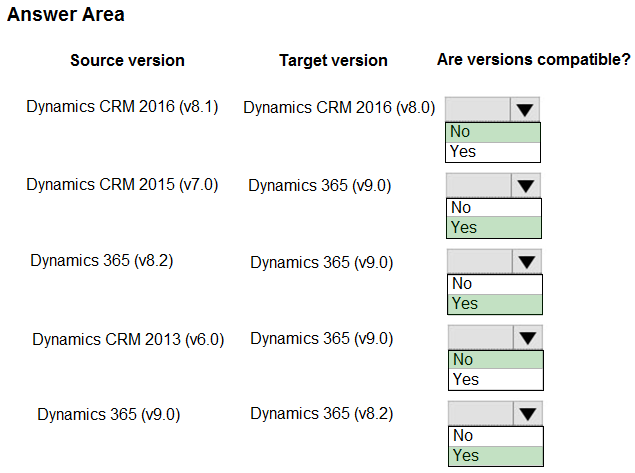The height and width of the screenshot is (473, 635).
Task: Choose Yes for Dynamics 365 v9.0 to v8.2
Action: coord(496,456)
